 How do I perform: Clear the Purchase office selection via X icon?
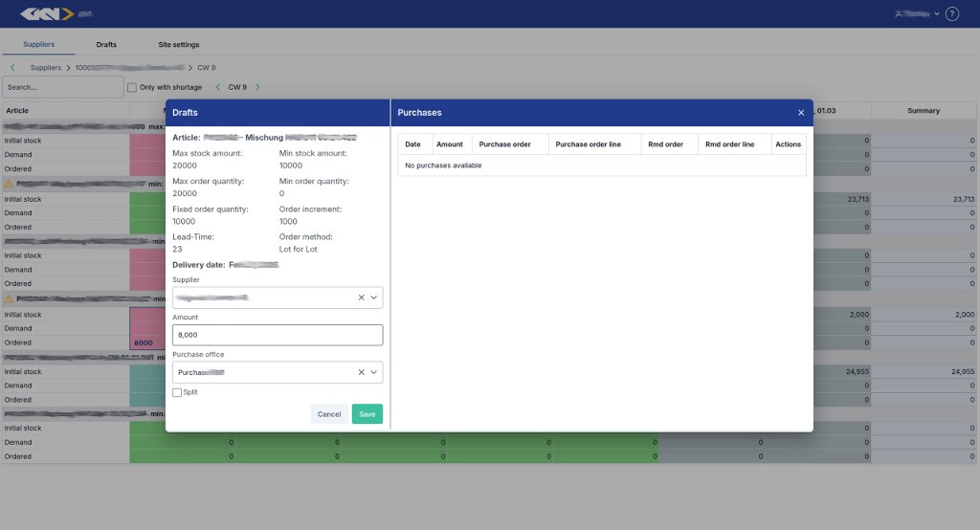point(361,372)
